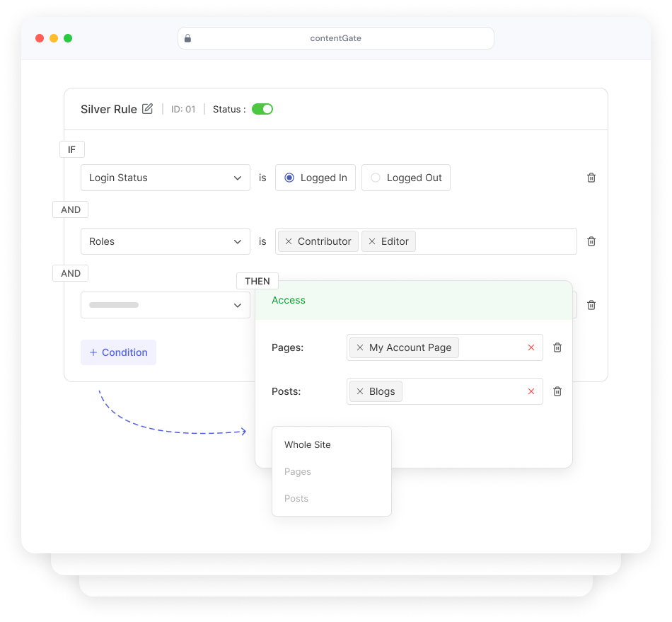Clear Pages field with red X
Image resolution: width=672 pixels, height=622 pixels.
tap(531, 347)
